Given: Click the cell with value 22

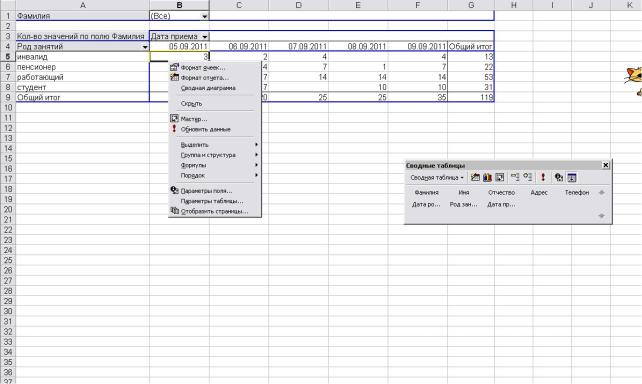Looking at the screenshot, I should (471, 67).
